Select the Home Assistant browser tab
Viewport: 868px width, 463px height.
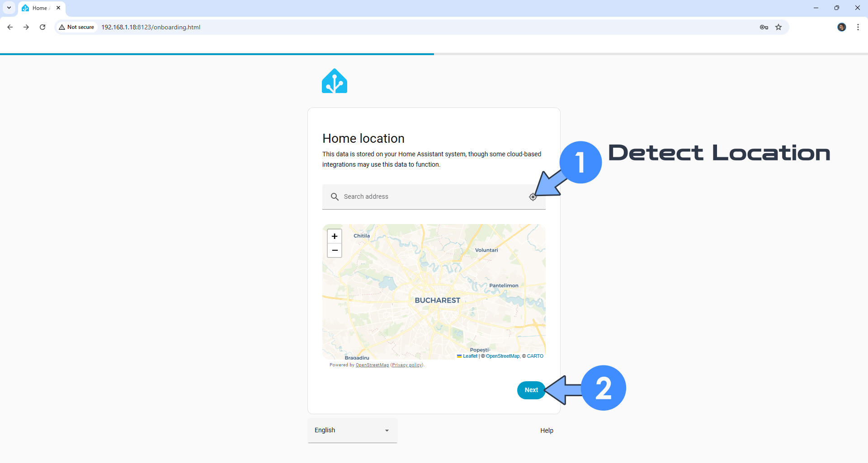tap(38, 8)
